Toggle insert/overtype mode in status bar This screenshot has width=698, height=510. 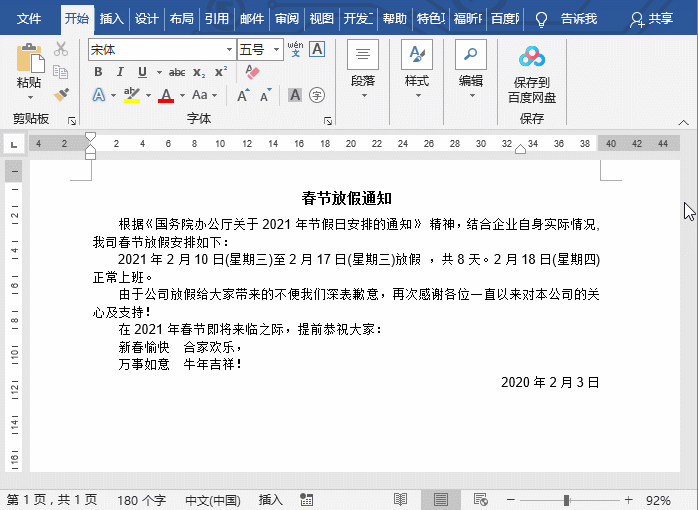pos(271,500)
